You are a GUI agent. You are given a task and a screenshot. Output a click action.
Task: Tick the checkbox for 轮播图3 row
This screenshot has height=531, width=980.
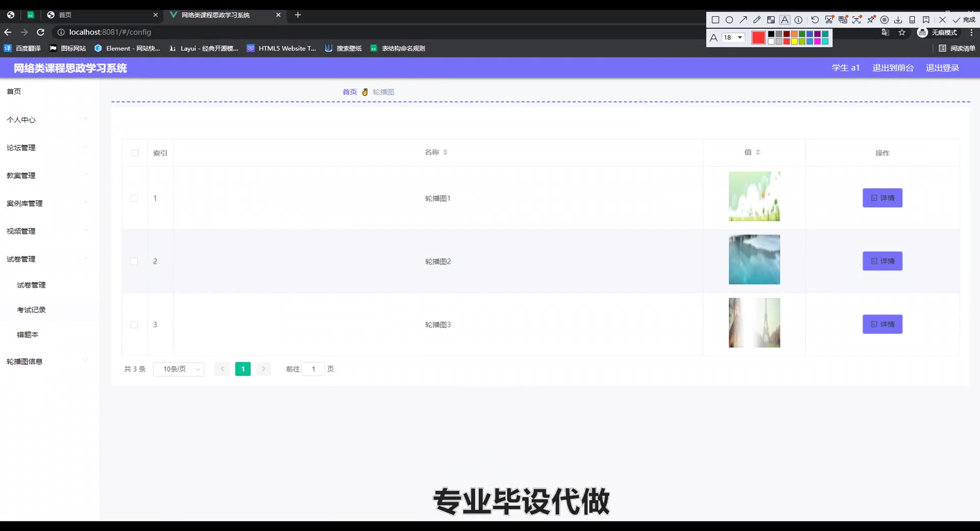[x=134, y=325]
